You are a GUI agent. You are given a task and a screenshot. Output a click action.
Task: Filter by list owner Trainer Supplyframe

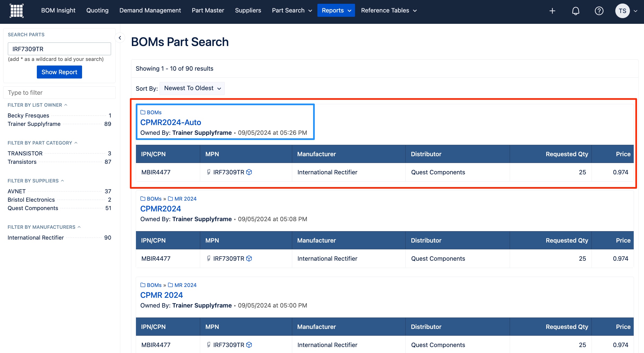point(59,124)
